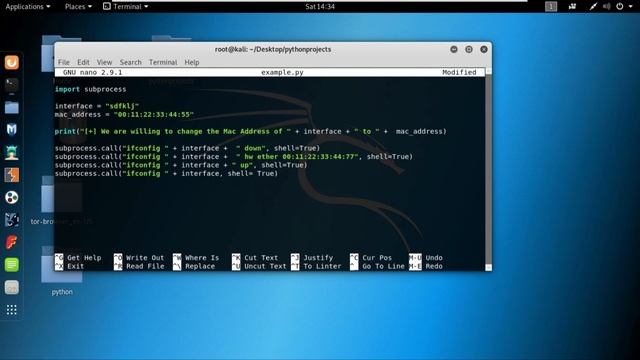Viewport: 640px width, 360px height.
Task: Click 'import subprocess' line in nano
Action: (91, 89)
